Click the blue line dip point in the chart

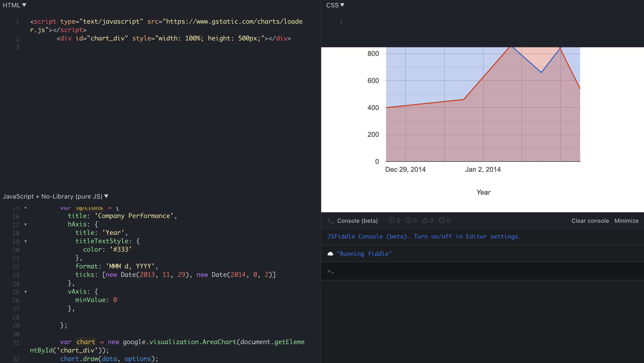point(541,72)
